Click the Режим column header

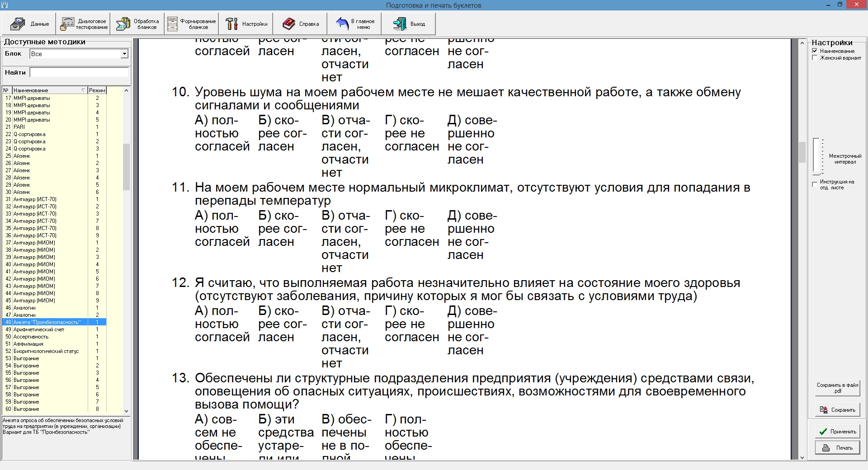pyautogui.click(x=97, y=90)
